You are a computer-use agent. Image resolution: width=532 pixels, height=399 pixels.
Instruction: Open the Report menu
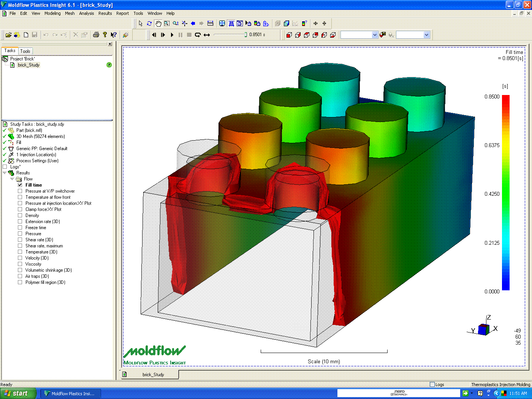(x=123, y=13)
